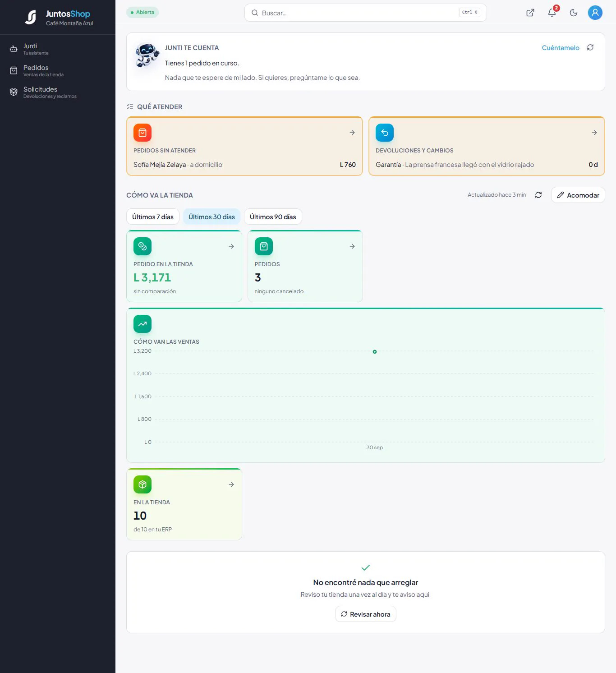Open the Pedidos metric card arrow

tap(352, 246)
